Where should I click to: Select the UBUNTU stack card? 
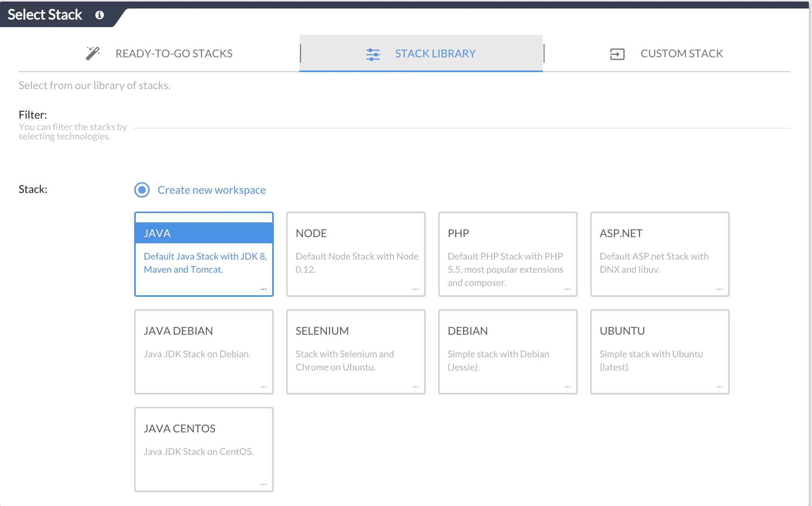(x=660, y=352)
